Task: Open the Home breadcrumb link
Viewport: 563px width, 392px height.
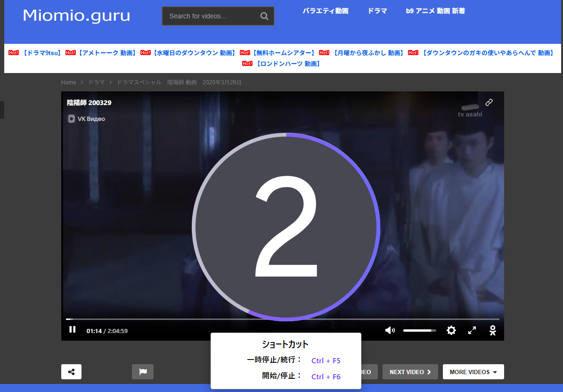Action: [x=68, y=82]
